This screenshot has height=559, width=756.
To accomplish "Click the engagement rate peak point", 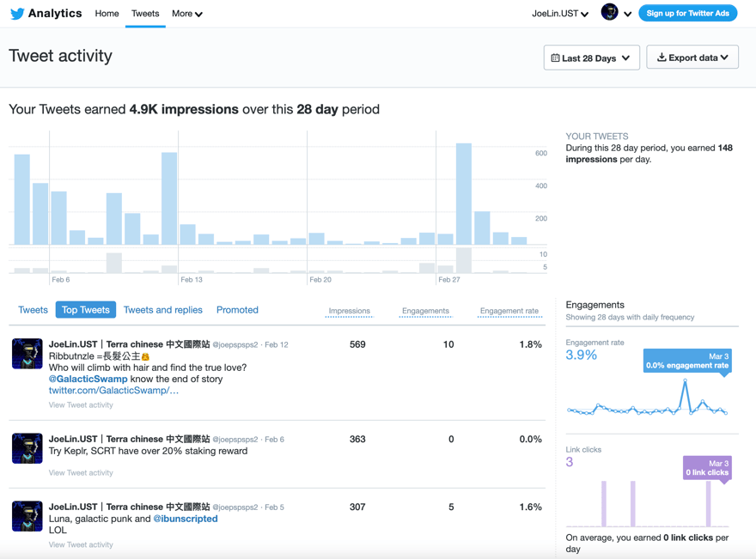I will click(685, 380).
